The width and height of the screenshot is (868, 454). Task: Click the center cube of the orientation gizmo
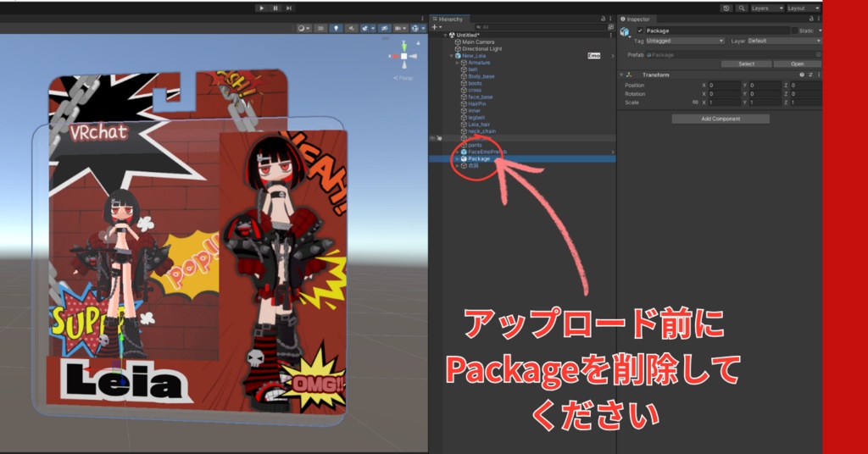pos(404,57)
